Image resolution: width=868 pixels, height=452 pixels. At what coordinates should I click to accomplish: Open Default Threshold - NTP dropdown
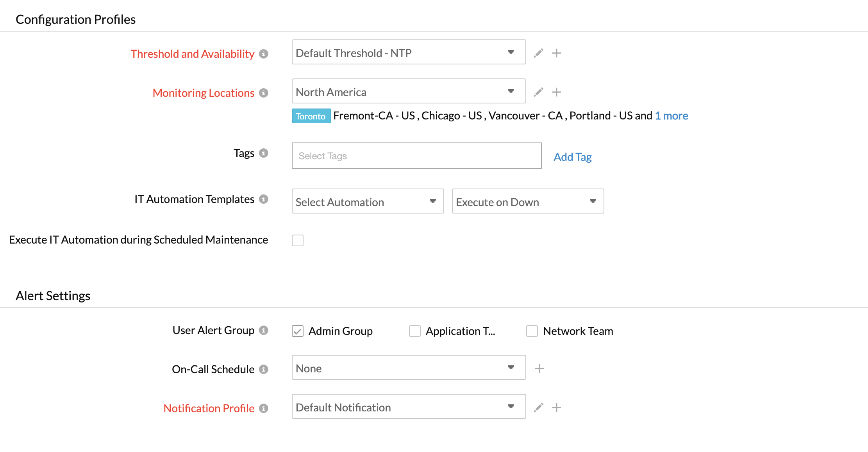(409, 52)
